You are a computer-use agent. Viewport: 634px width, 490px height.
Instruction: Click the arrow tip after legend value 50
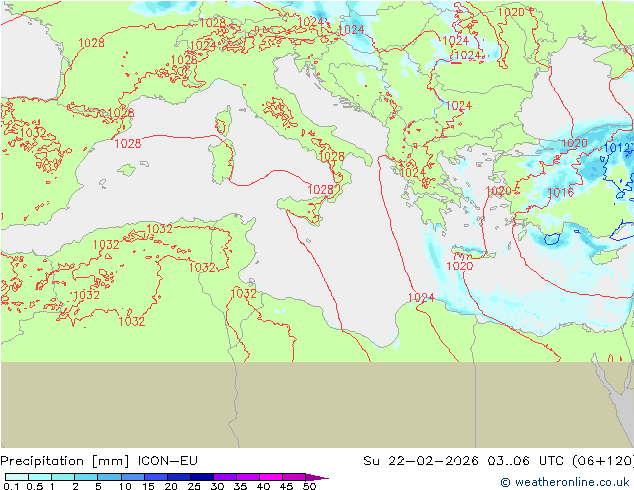318,477
